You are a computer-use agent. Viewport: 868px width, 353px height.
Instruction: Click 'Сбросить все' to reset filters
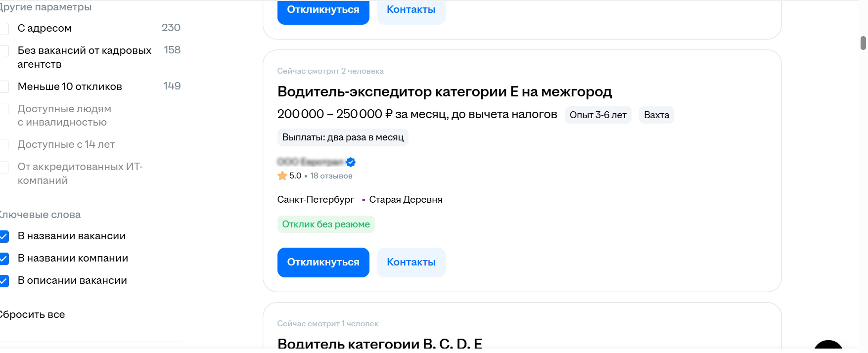32,314
